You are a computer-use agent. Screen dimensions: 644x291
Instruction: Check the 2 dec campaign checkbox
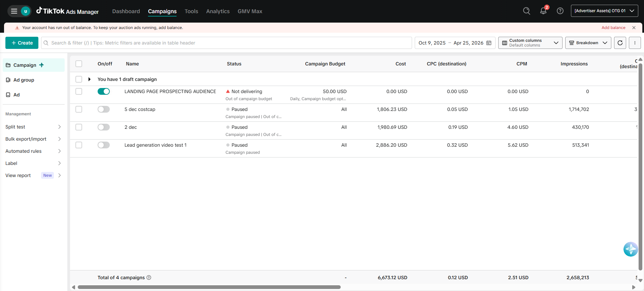pyautogui.click(x=79, y=127)
